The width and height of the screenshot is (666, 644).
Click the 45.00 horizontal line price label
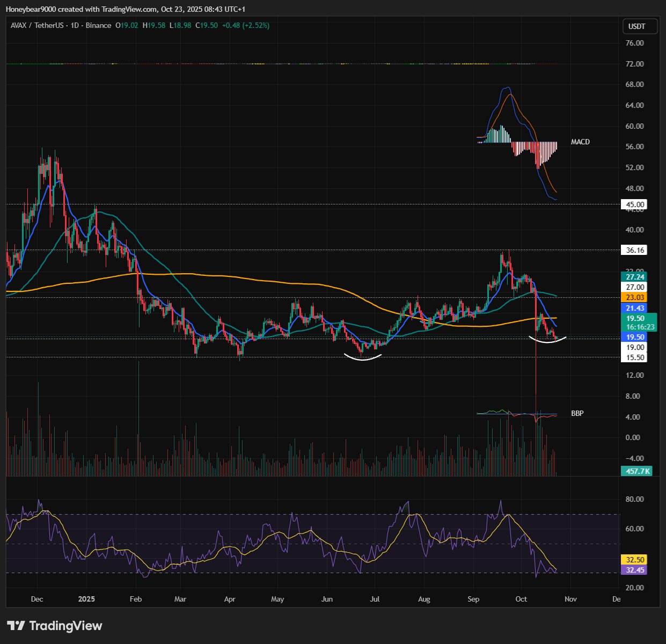pos(633,204)
